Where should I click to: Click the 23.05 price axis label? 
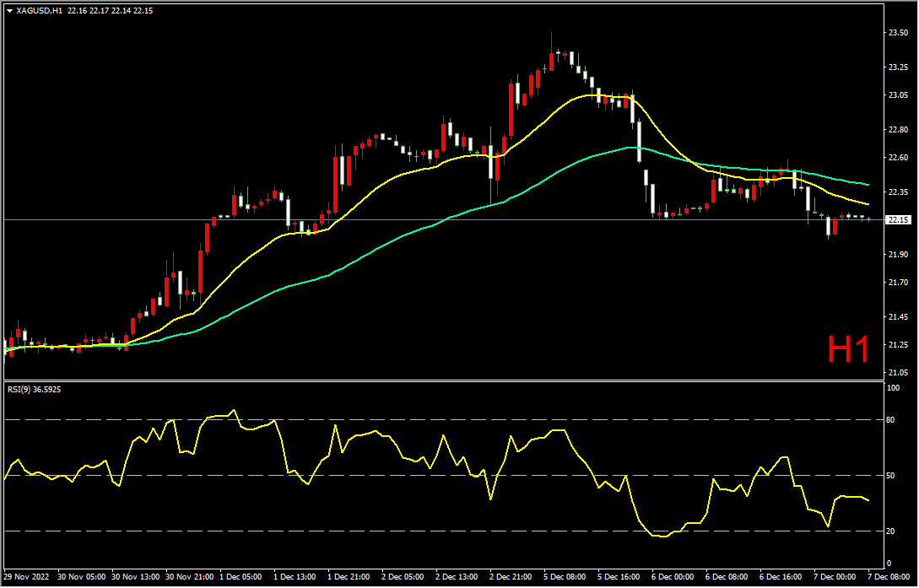(x=899, y=94)
